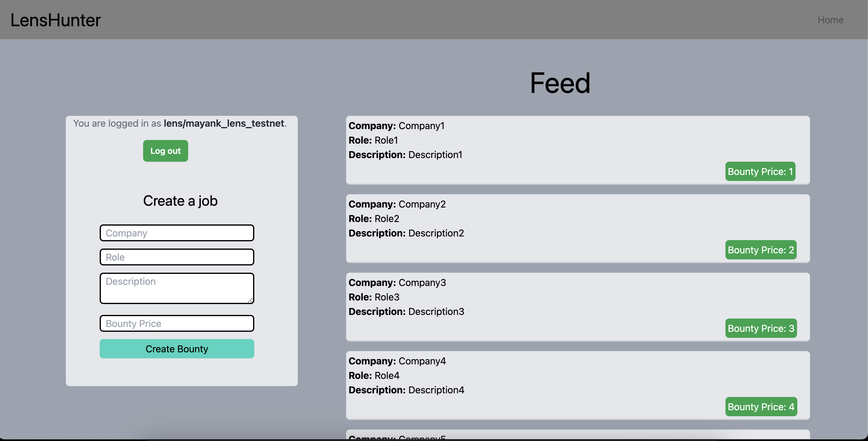Viewport: 868px width, 441px height.
Task: Focus the Company input field
Action: point(177,233)
